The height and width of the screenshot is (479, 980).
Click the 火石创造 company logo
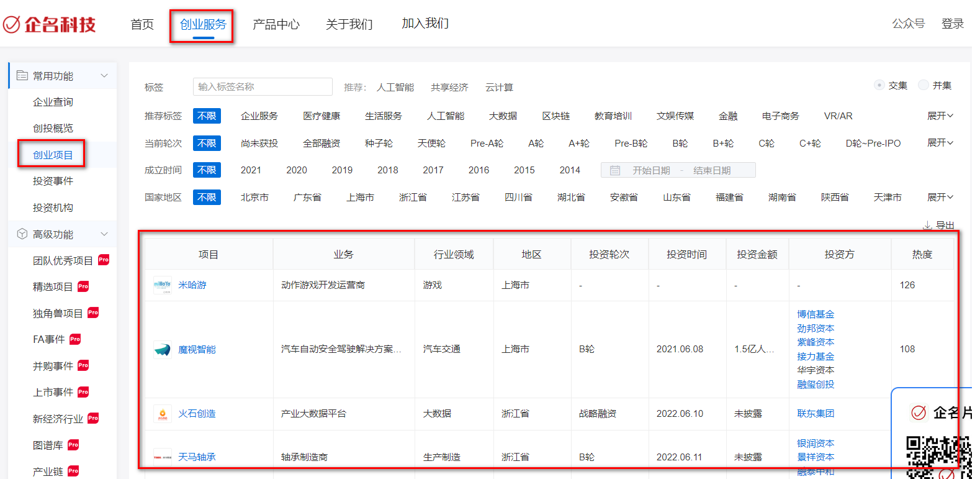[162, 414]
